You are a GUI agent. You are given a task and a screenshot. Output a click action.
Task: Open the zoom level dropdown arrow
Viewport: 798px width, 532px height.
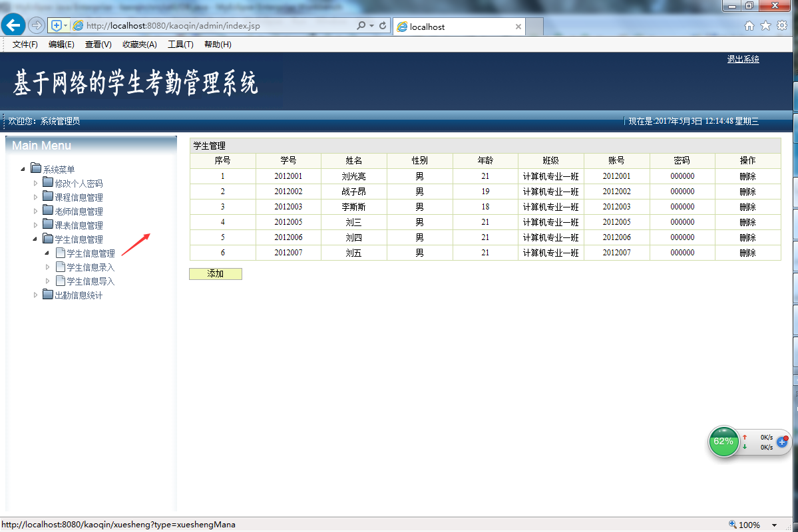coord(774,525)
